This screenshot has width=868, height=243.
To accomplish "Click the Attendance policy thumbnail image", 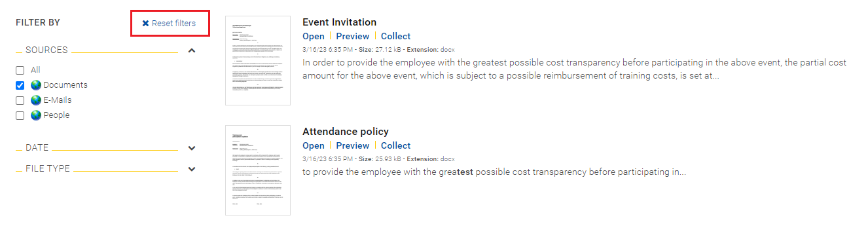I will (x=258, y=170).
